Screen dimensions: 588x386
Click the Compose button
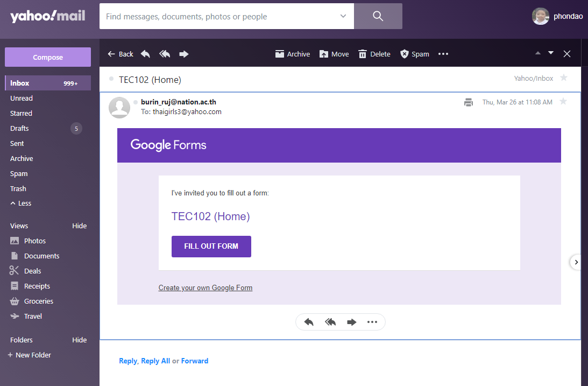tap(48, 57)
